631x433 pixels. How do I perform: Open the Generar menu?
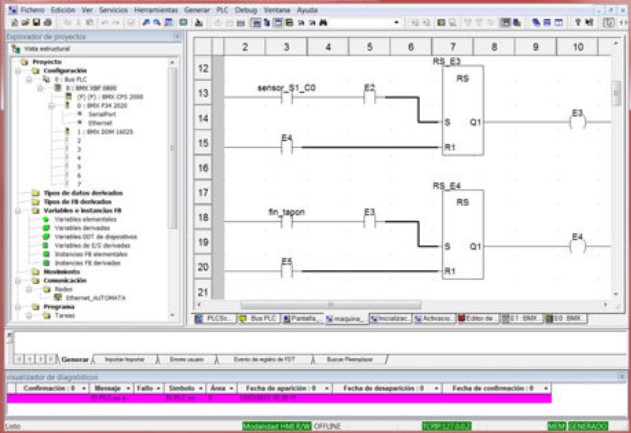[x=197, y=10]
